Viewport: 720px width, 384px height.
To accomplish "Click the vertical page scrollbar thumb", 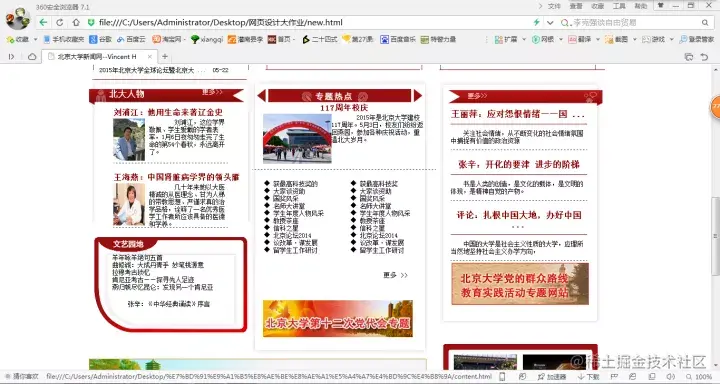I will coord(715,236).
